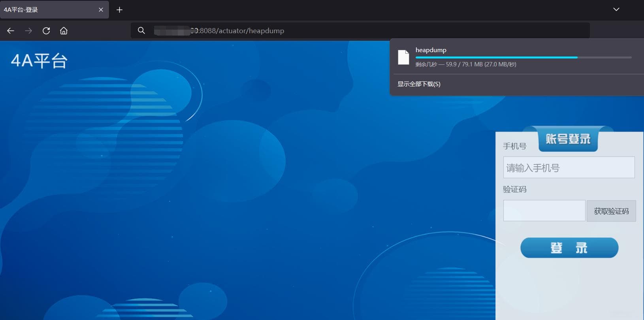The height and width of the screenshot is (320, 644).
Task: Click the 验证码 label
Action: click(x=514, y=189)
